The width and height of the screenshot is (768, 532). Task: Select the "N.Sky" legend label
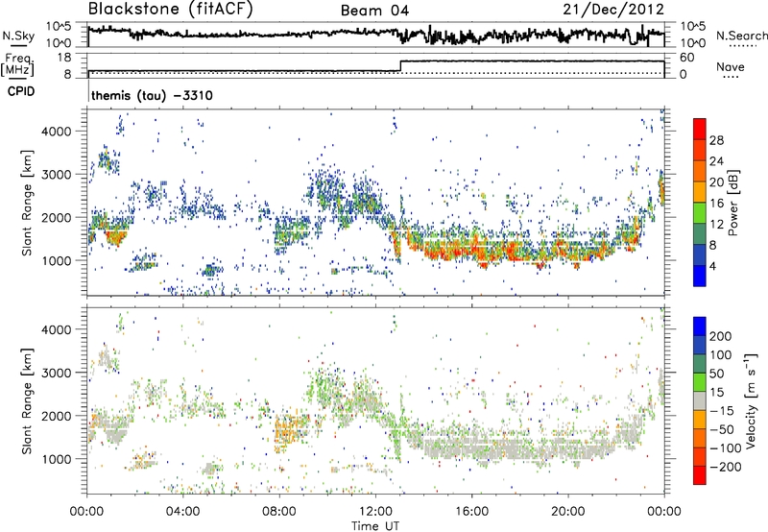click(x=18, y=36)
